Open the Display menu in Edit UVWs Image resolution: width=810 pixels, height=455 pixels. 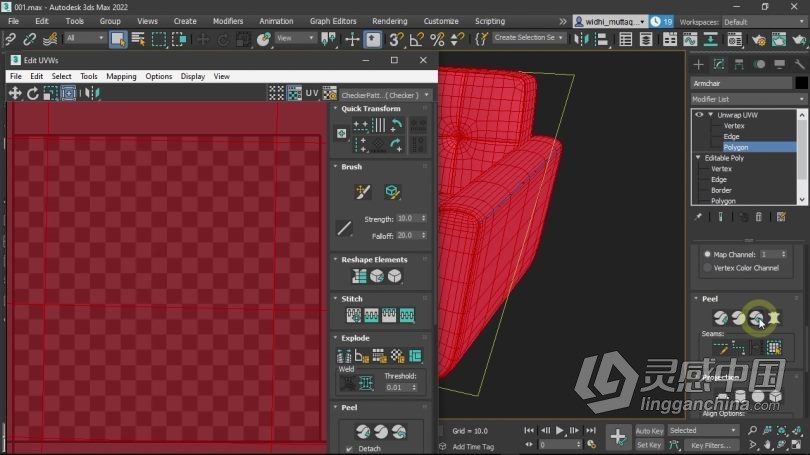(x=193, y=76)
